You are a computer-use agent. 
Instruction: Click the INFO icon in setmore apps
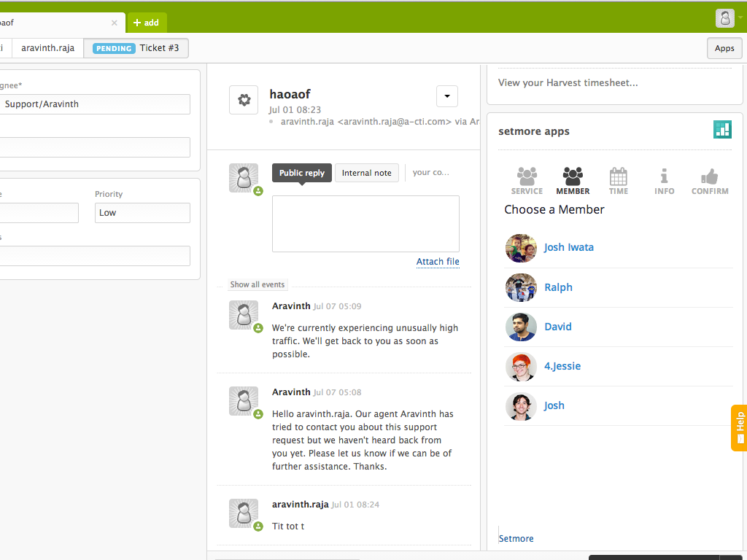coord(664,175)
